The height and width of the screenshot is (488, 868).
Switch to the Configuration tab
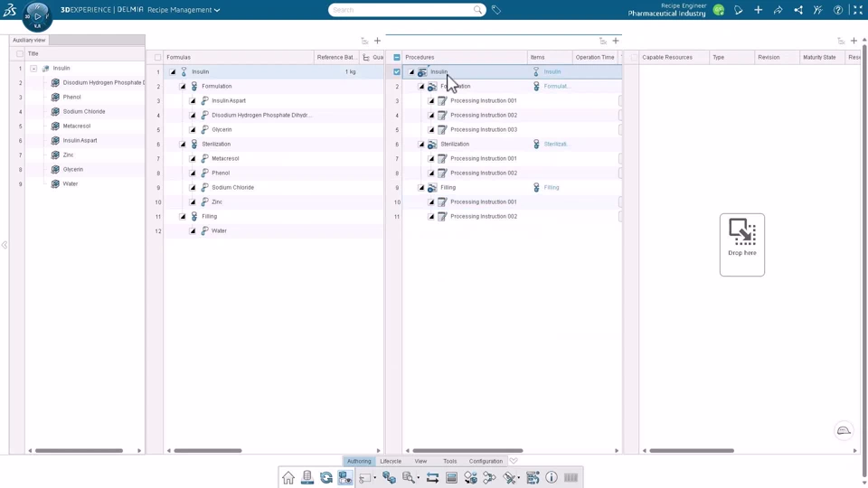coord(486,461)
